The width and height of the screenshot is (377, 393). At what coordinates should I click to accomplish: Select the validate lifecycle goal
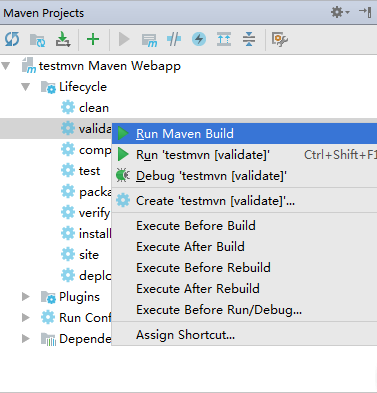pos(95,129)
